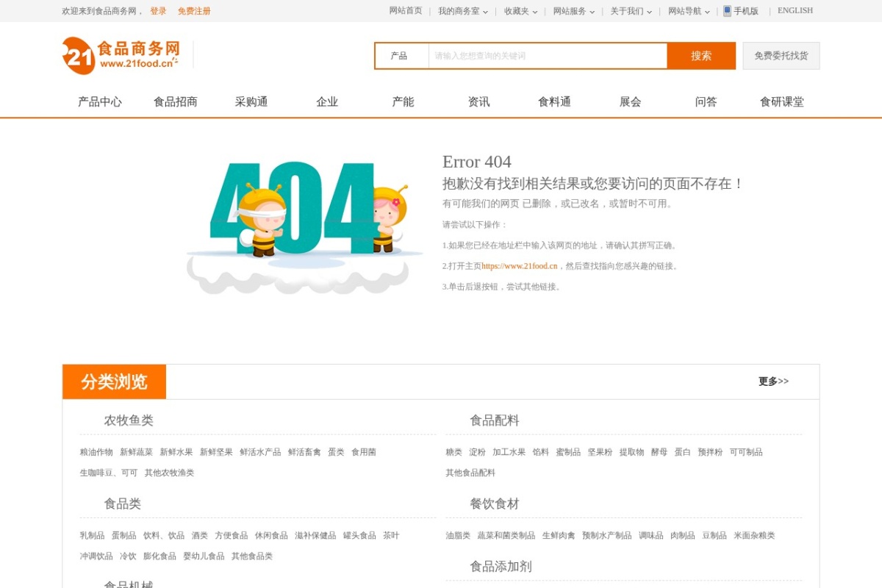Open 新鲜坚果 category
The image size is (882, 588).
tap(216, 452)
